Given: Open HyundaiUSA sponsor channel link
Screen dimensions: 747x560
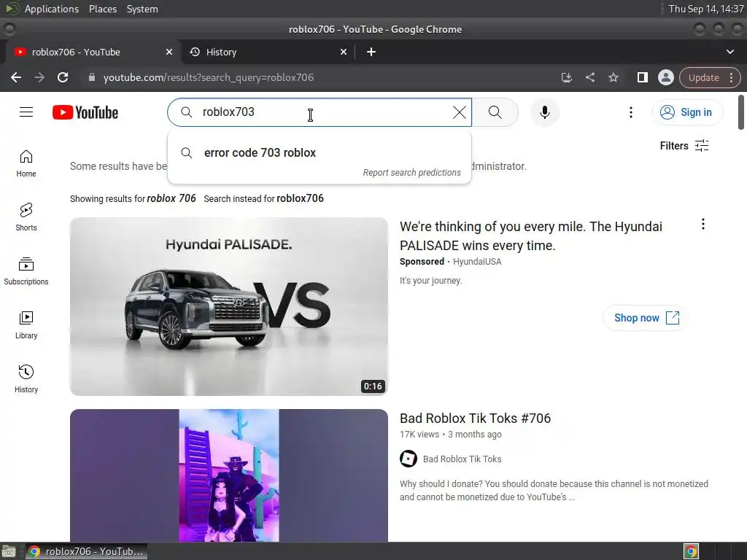Looking at the screenshot, I should point(477,262).
